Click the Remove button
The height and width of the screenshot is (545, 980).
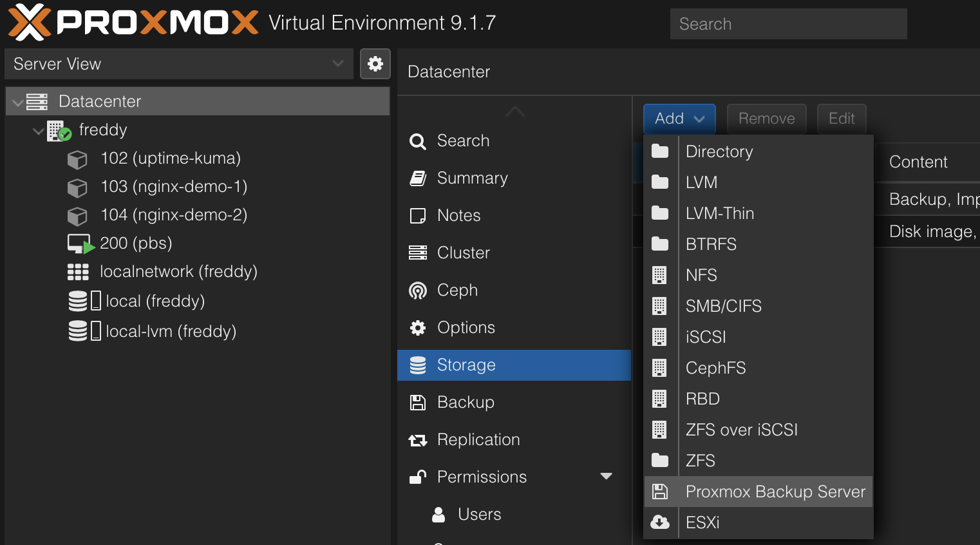[766, 119]
